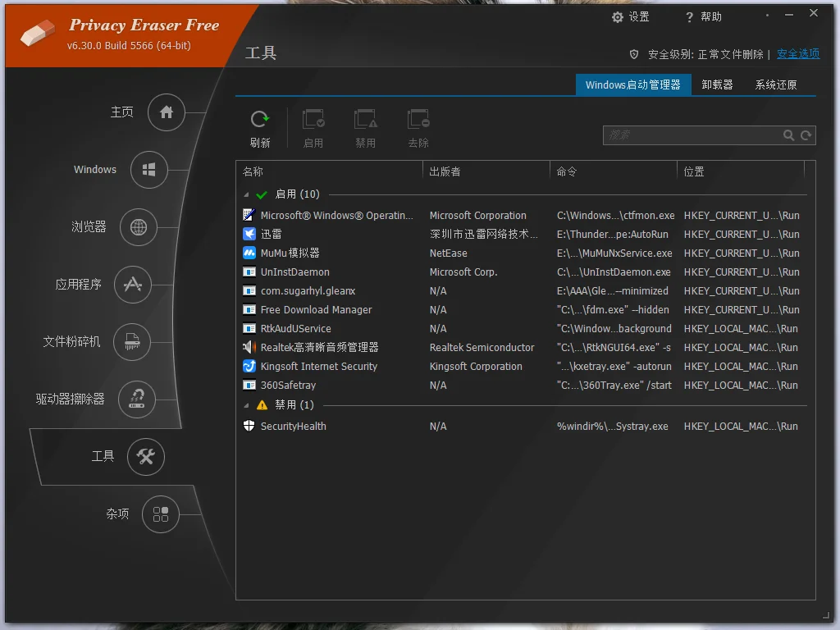Click the 启用 enable toolbar icon

click(313, 120)
